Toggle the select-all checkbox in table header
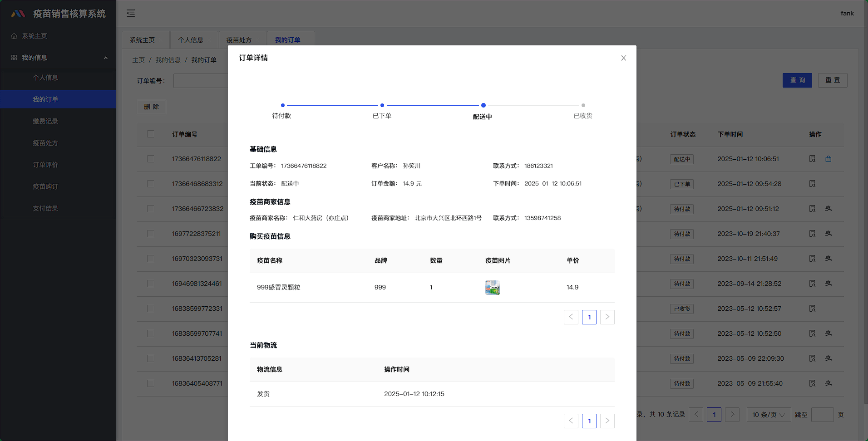 (x=151, y=134)
